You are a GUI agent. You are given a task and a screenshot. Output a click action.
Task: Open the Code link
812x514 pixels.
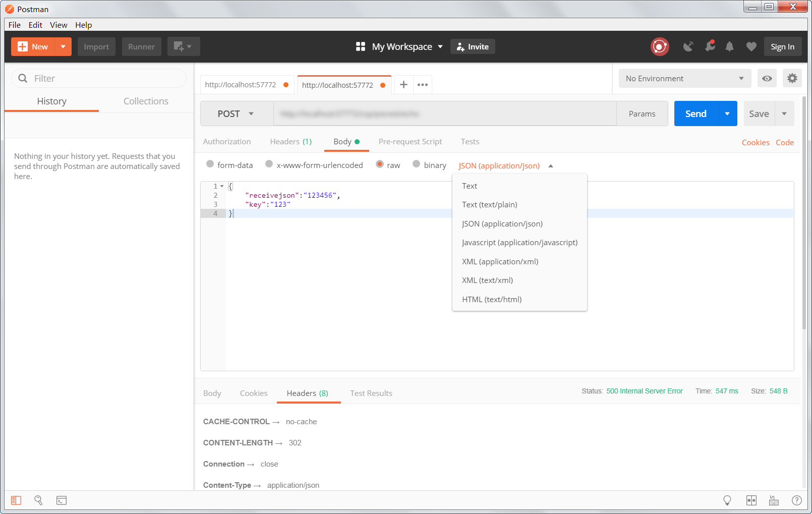(x=785, y=142)
